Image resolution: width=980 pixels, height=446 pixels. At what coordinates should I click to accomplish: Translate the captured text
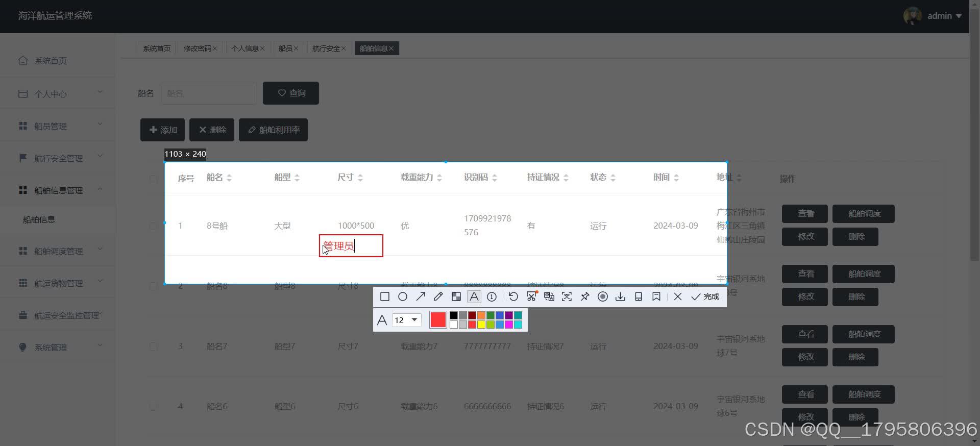549,296
